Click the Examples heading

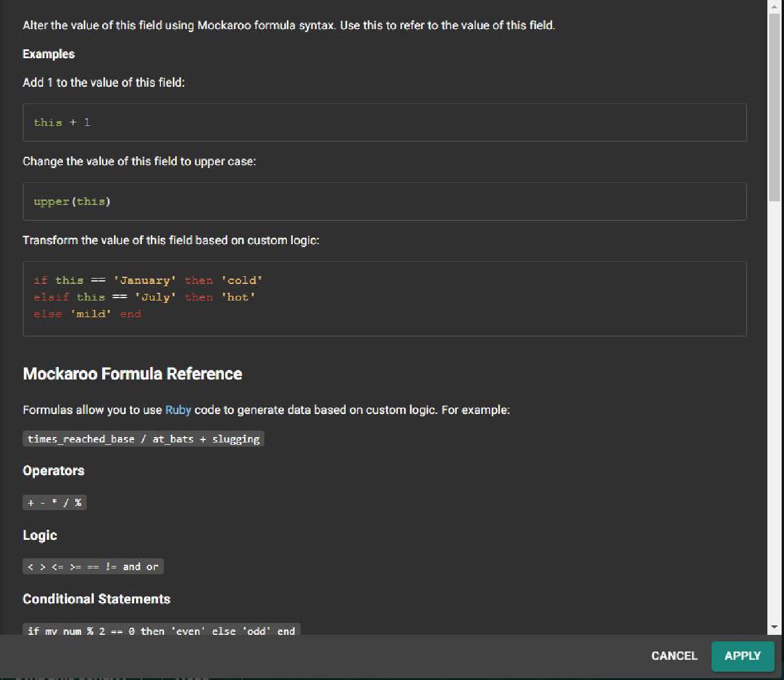pyautogui.click(x=49, y=54)
